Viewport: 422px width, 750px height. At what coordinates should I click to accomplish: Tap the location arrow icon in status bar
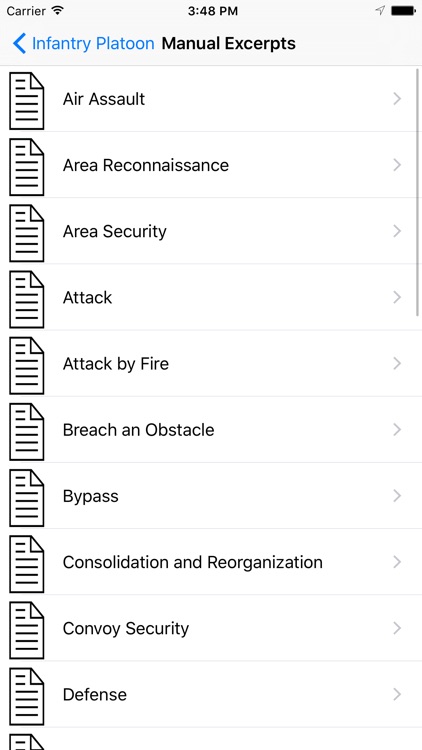[x=380, y=11]
